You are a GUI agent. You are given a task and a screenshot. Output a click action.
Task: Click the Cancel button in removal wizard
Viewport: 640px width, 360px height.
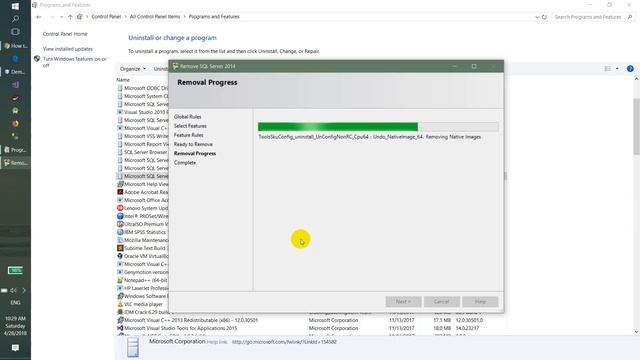coord(442,302)
